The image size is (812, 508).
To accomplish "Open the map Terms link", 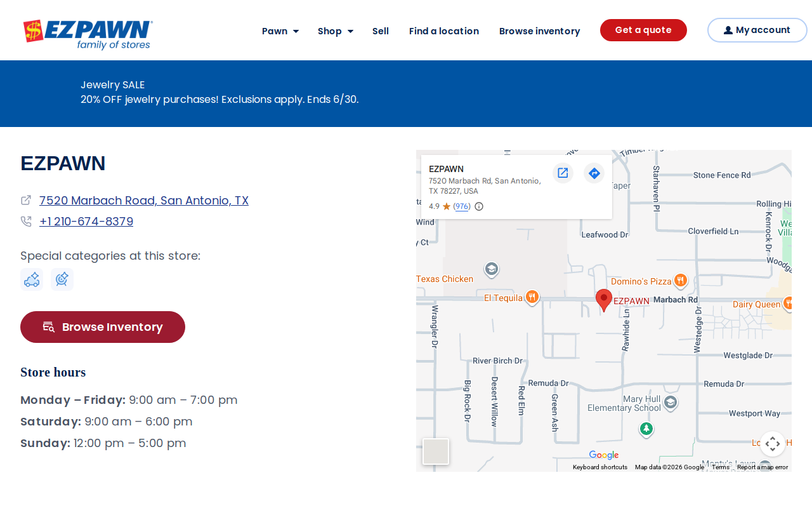I will pos(721,467).
